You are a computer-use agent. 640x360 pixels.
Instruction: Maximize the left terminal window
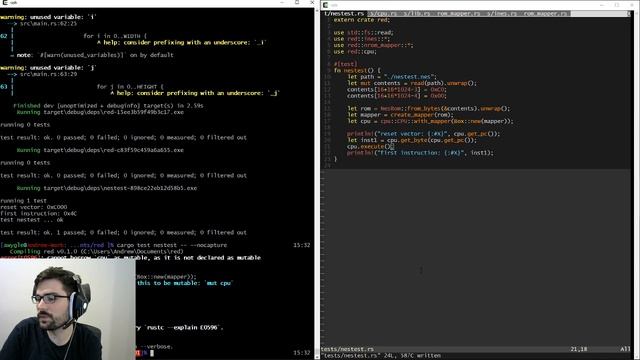tap(297, 2)
